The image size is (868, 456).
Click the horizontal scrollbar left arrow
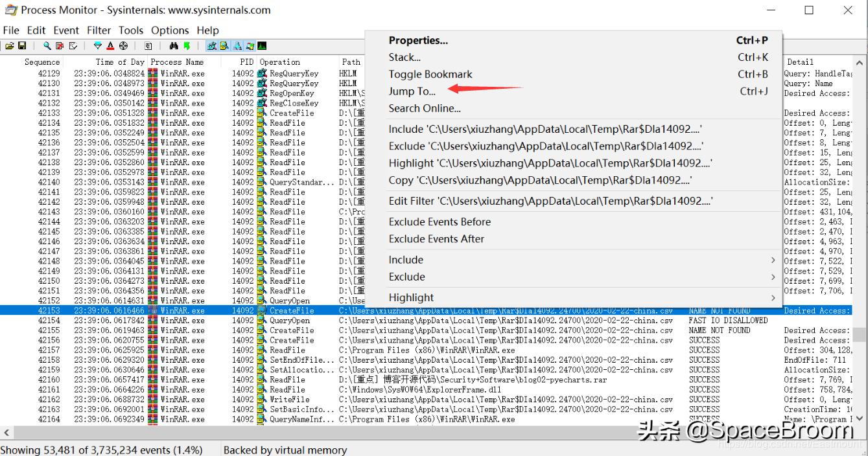tap(6, 433)
